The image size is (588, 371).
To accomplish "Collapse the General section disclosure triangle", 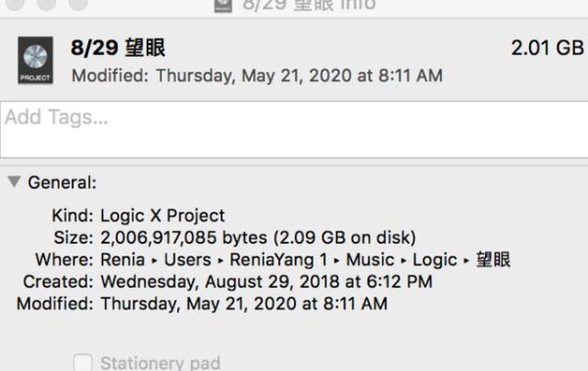I will tap(15, 182).
